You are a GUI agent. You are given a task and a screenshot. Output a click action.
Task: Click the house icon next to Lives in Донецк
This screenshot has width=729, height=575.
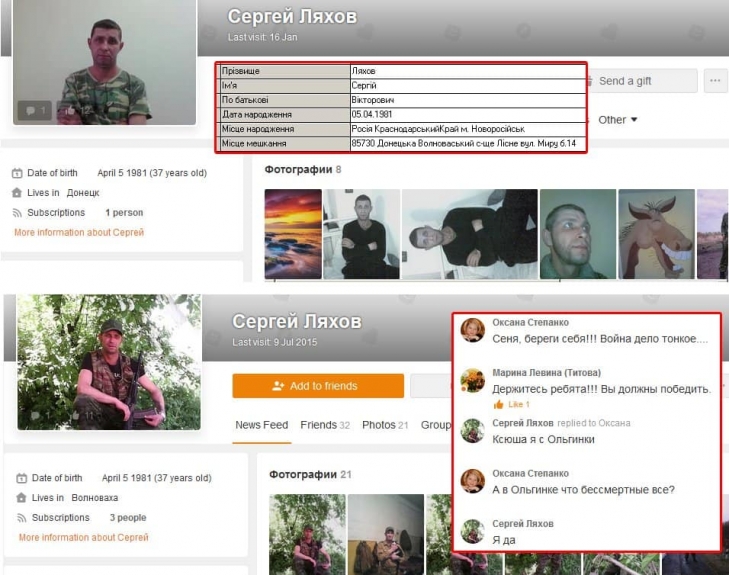click(17, 193)
